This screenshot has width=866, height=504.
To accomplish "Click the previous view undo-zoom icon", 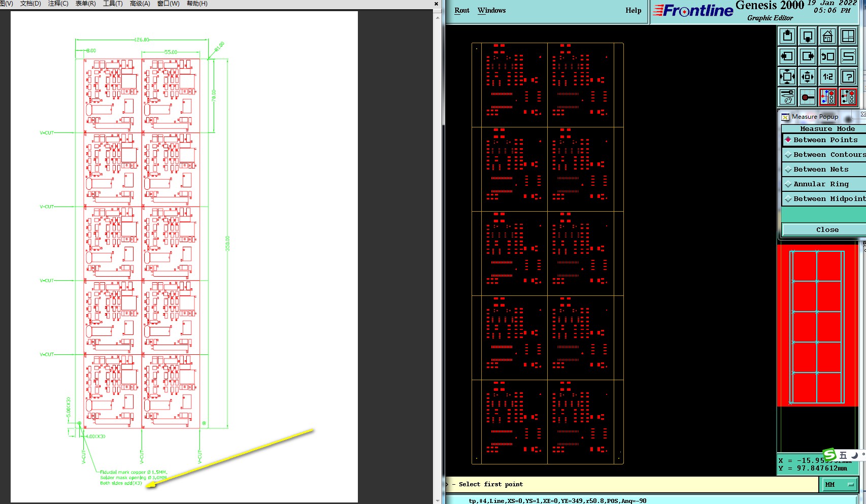I will click(x=828, y=56).
